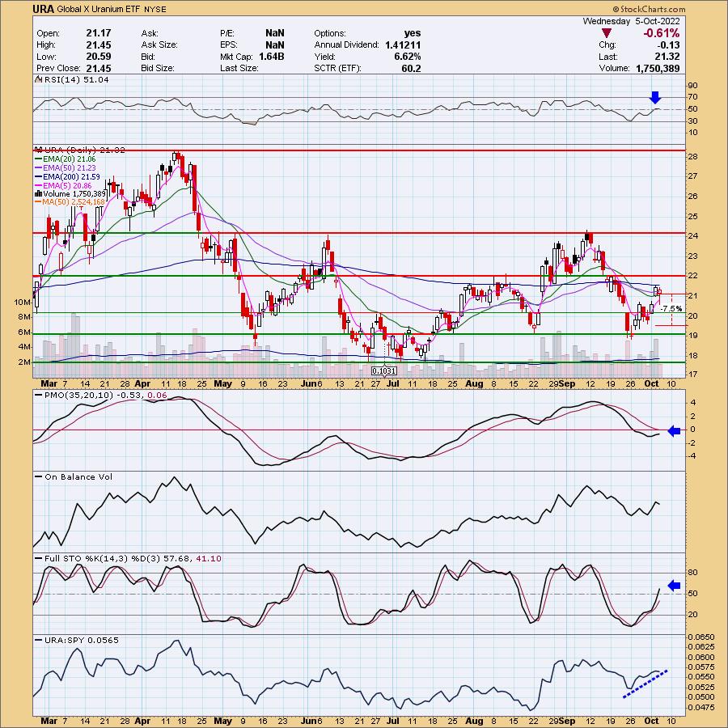Click the header Volume value 1,750,389

[x=658, y=68]
